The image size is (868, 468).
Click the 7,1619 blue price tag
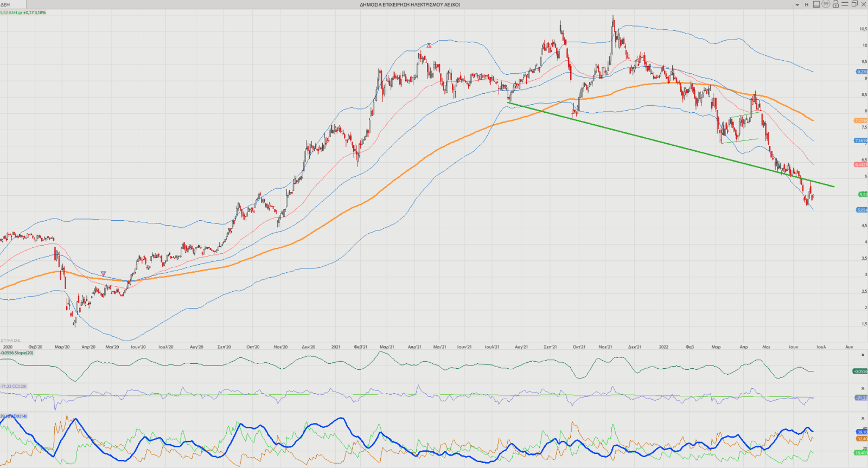(x=861, y=140)
